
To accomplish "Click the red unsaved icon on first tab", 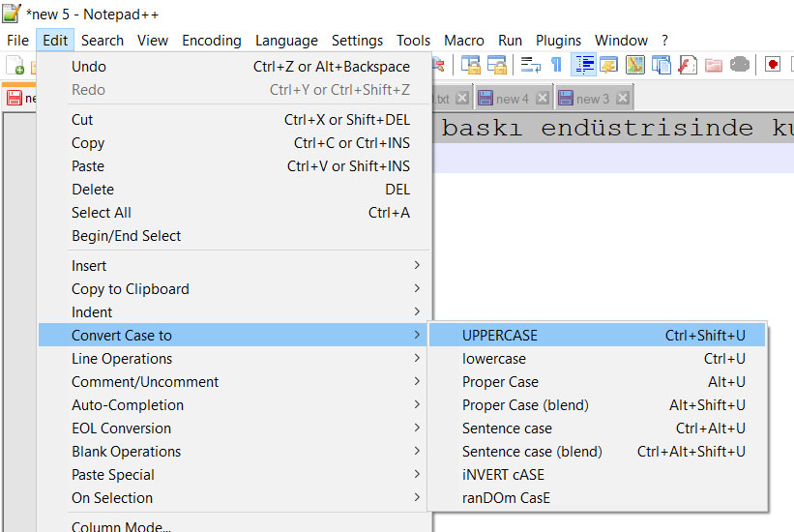I will 15,98.
